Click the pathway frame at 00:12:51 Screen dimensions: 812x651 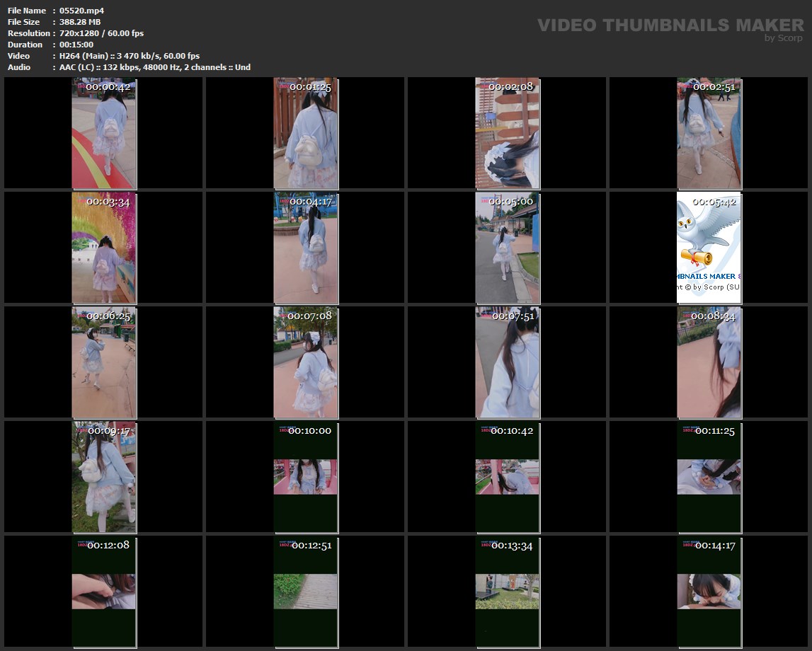306,592
